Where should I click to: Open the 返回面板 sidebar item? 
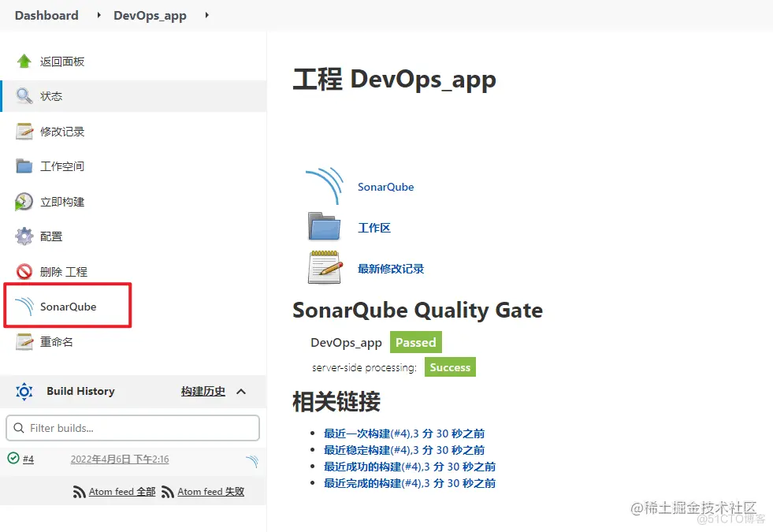click(62, 61)
